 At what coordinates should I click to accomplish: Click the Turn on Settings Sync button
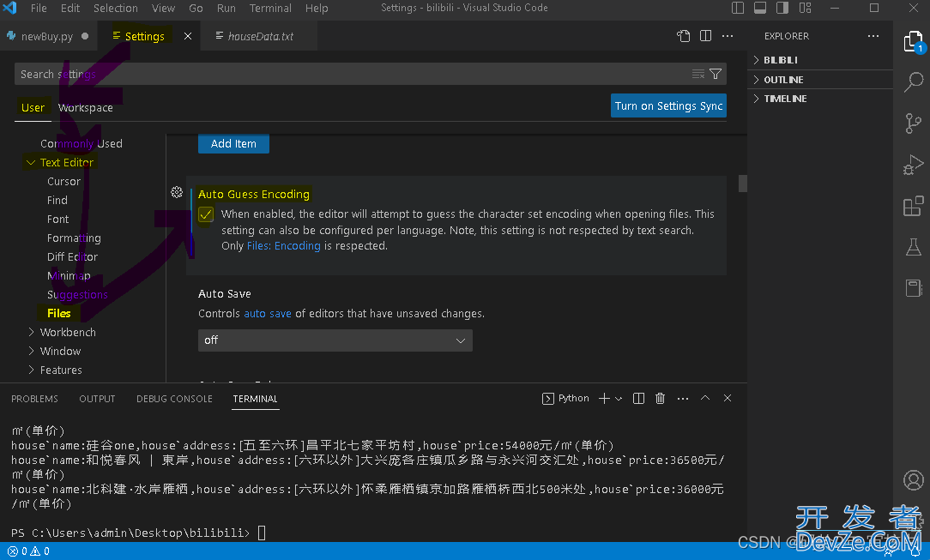[x=668, y=106]
